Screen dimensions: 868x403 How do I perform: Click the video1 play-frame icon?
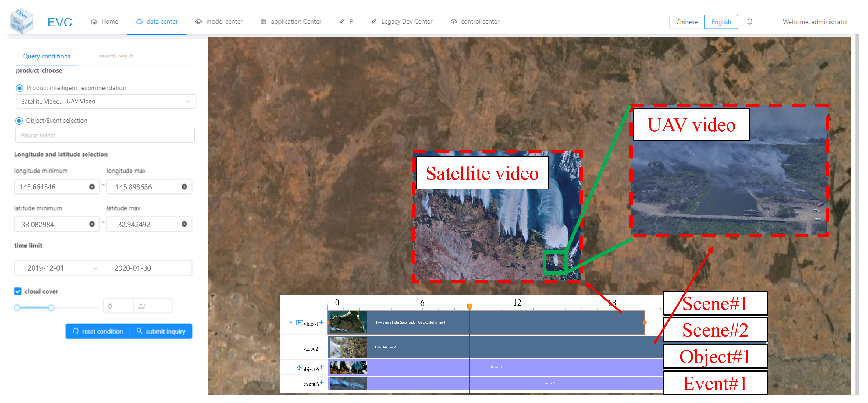tap(299, 323)
